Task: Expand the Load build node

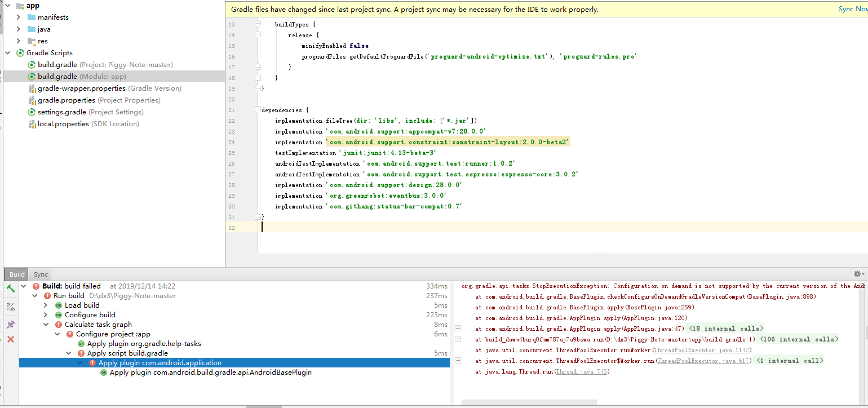Action: point(46,305)
